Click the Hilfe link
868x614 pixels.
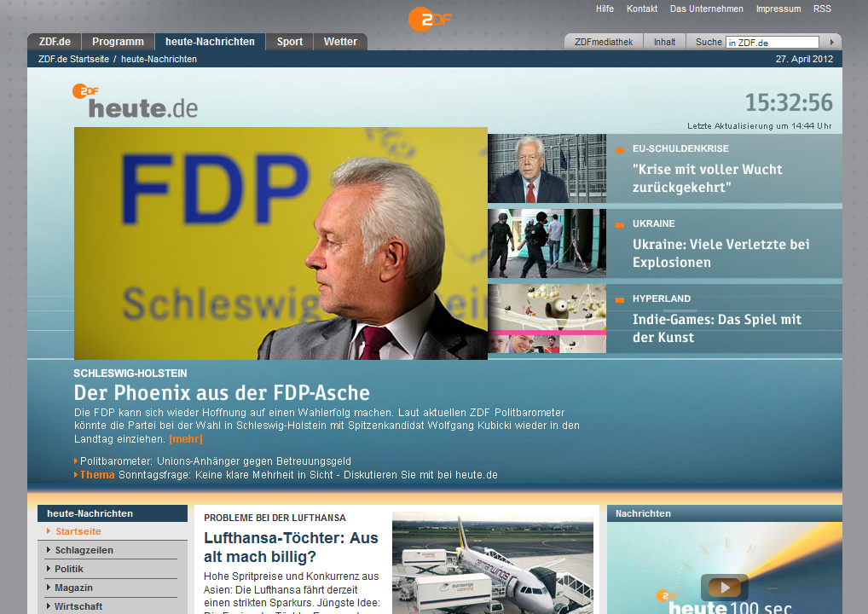click(x=605, y=9)
